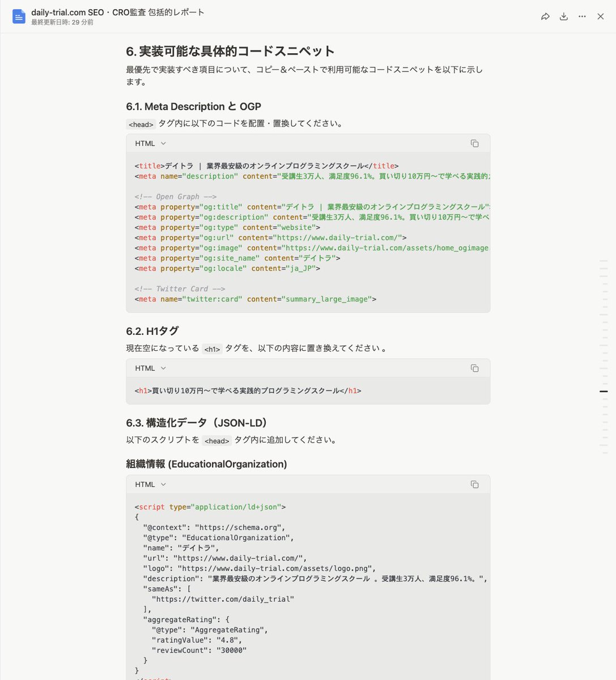Open the HTML dropdown above the H1 snippet
Viewport: 616px width, 680px height.
coord(150,368)
